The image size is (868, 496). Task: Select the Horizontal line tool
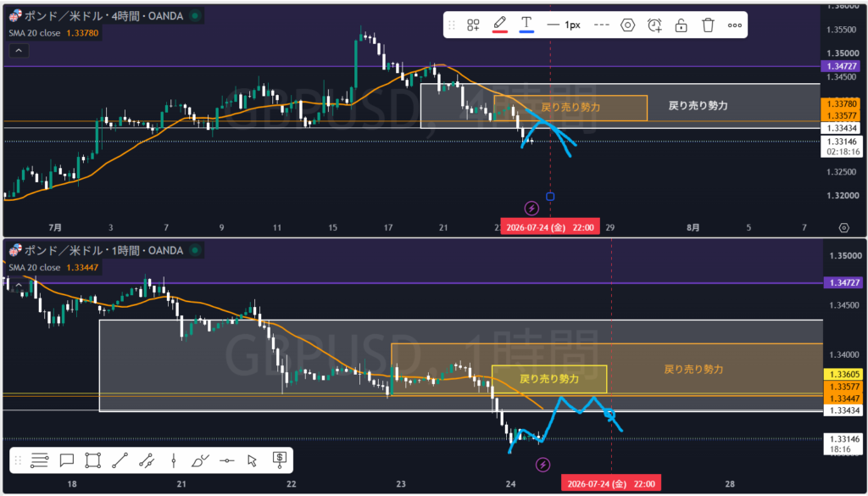(226, 460)
